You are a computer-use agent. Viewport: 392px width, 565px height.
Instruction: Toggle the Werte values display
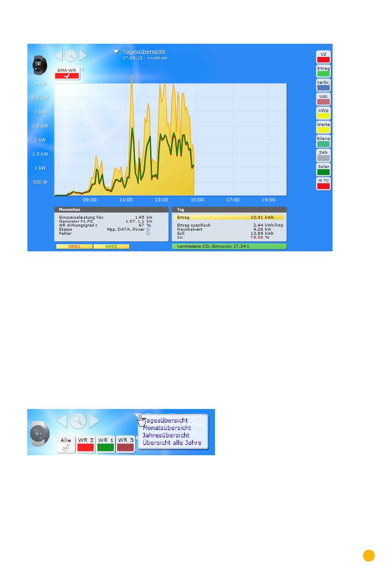[x=324, y=127]
